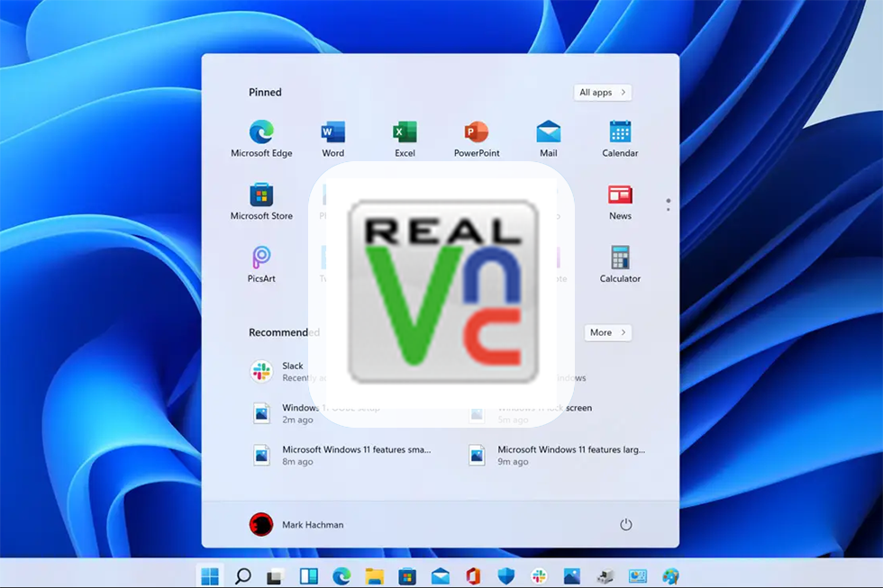Click the Slack icon on the taskbar
The width and height of the screenshot is (883, 588).
539,576
